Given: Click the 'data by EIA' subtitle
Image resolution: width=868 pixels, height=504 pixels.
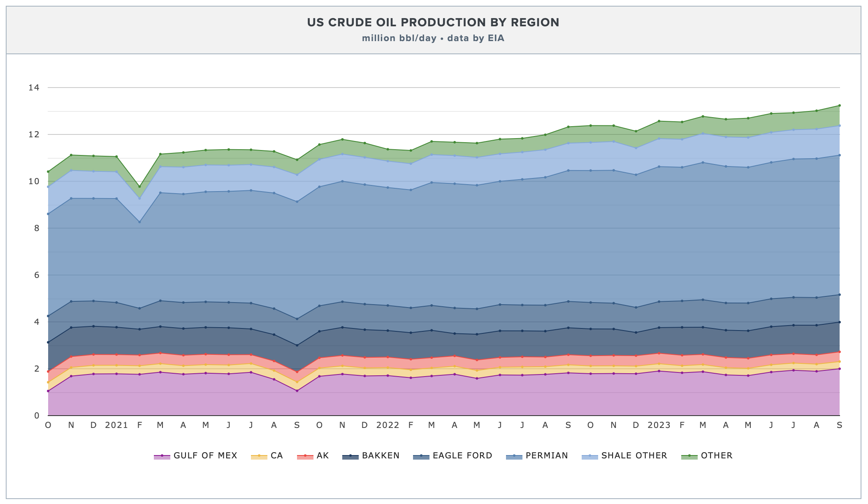Looking at the screenshot, I should 476,38.
